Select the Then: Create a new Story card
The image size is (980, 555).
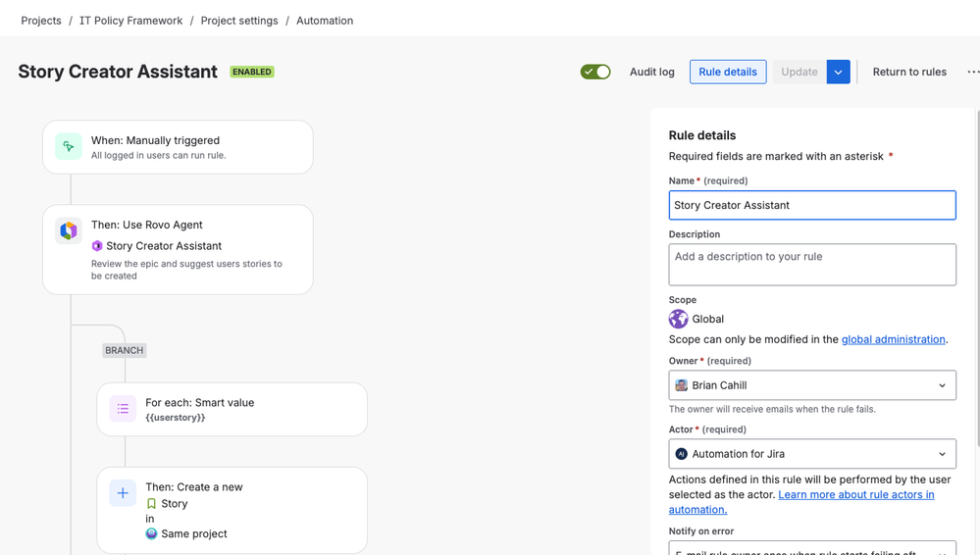pos(232,510)
